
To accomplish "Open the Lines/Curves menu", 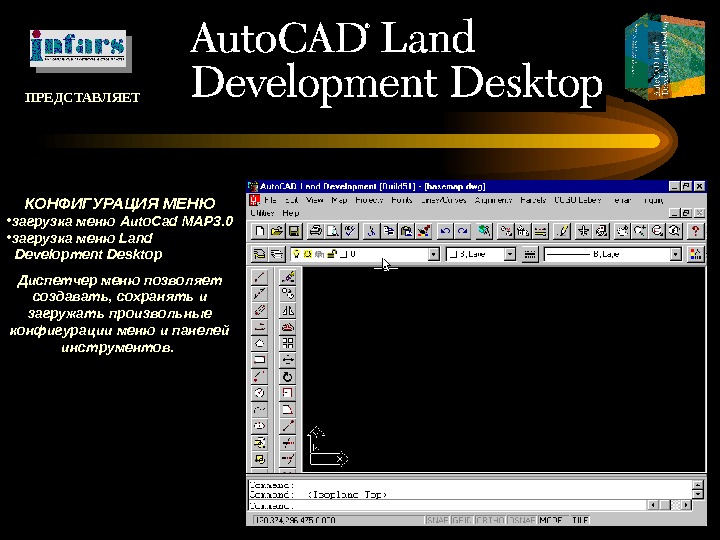I will tap(443, 200).
